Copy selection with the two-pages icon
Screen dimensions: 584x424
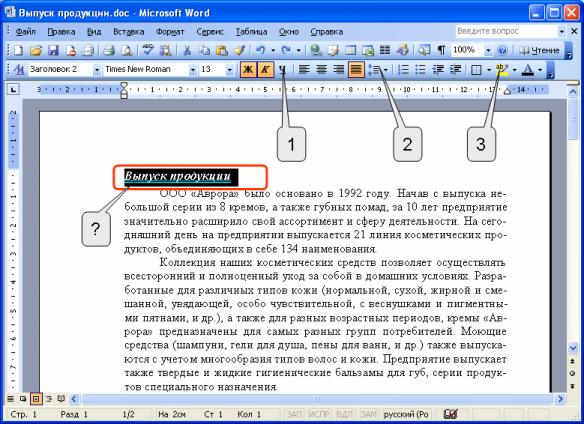point(204,50)
